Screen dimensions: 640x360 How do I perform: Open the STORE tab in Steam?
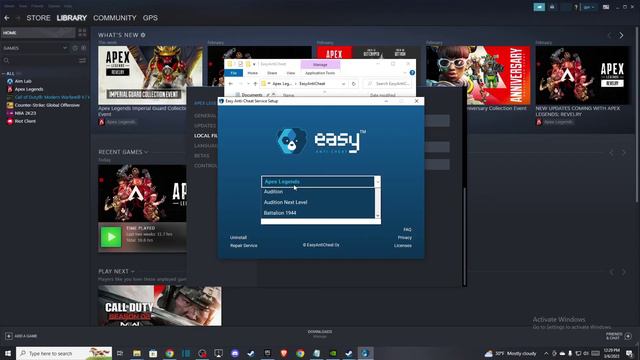click(38, 18)
